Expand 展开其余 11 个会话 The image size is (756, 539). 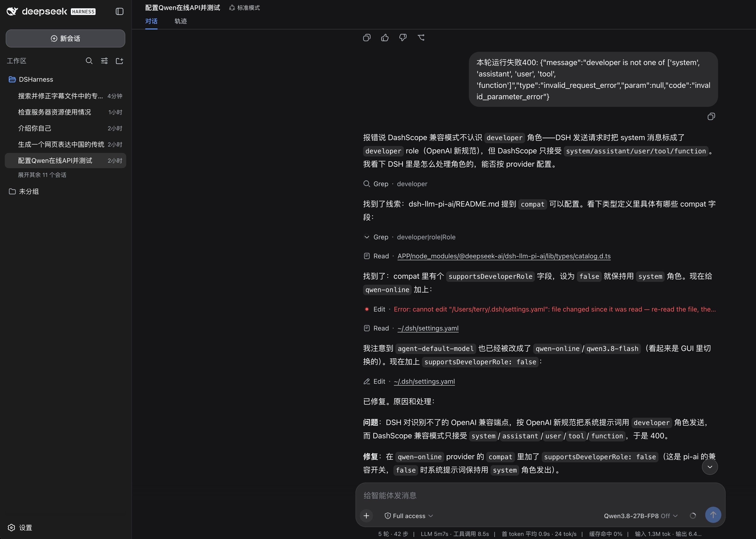tap(42, 175)
